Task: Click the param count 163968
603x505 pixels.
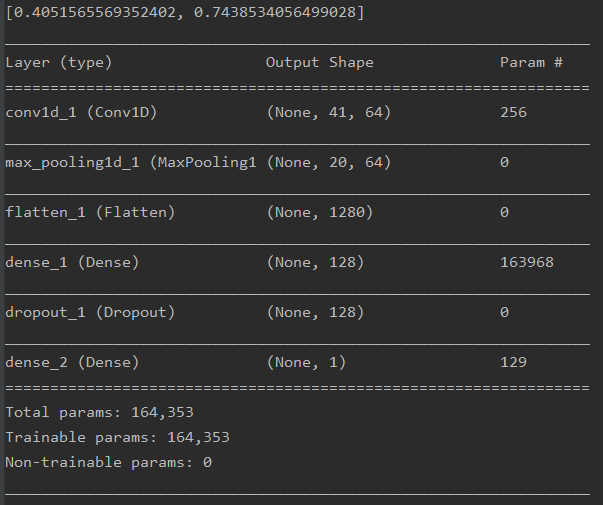Action: pyautogui.click(x=527, y=262)
